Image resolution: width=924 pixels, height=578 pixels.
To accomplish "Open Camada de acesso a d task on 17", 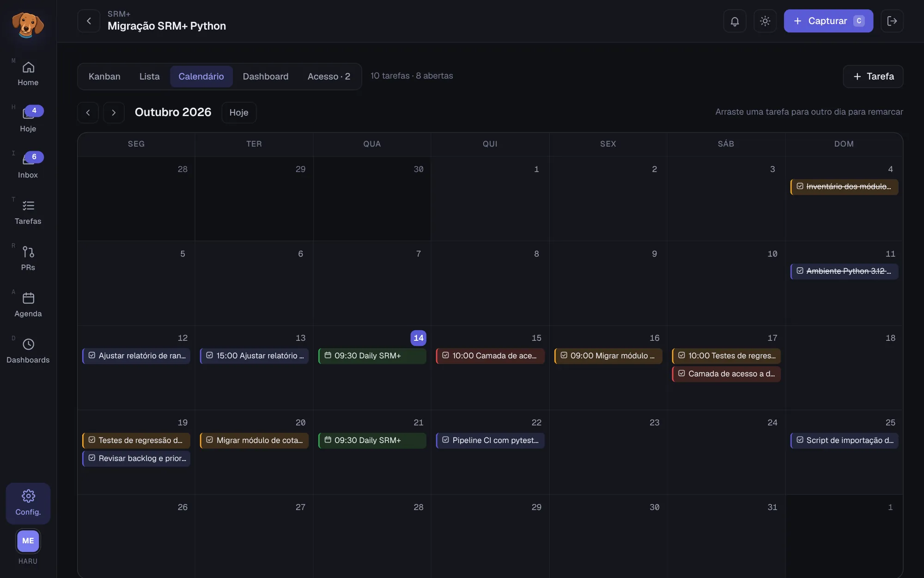I will [x=726, y=374].
